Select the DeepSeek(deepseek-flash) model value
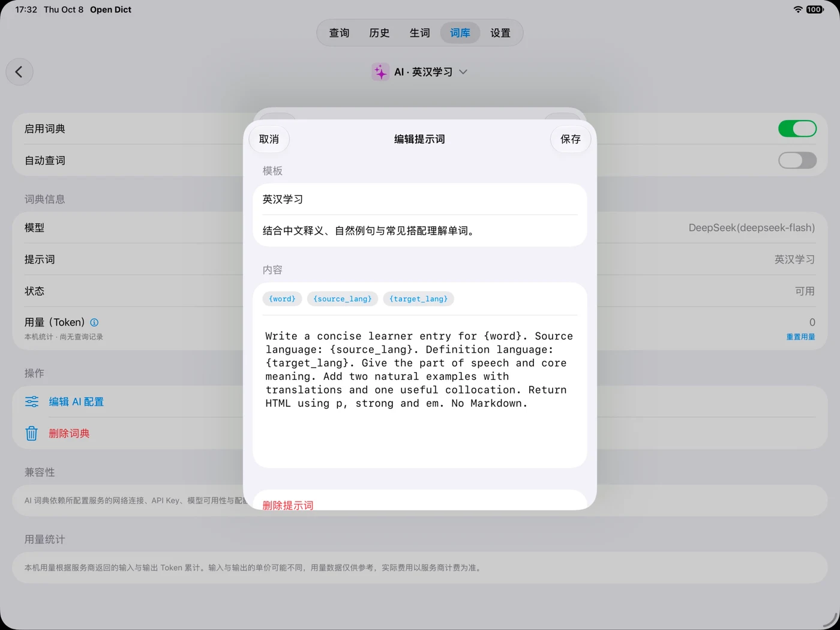The width and height of the screenshot is (840, 630). (x=752, y=227)
